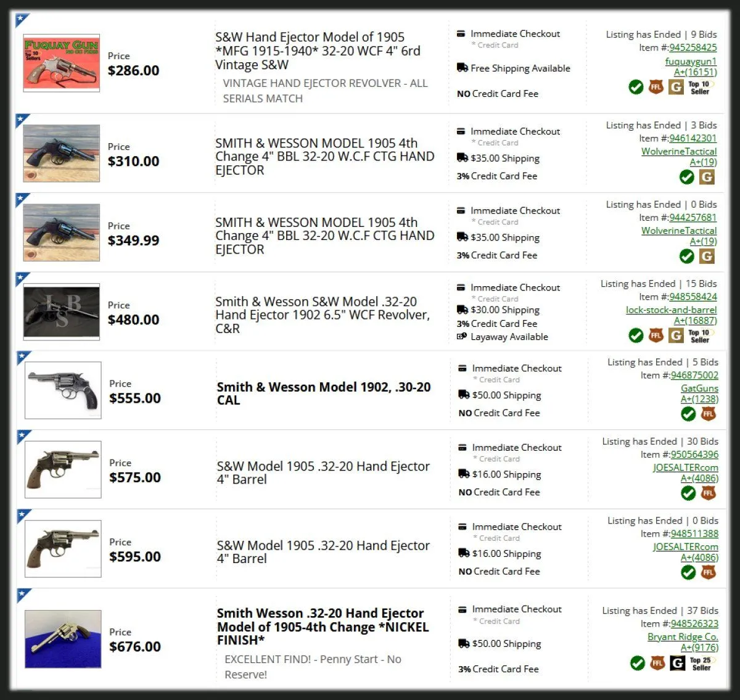The height and width of the screenshot is (700, 740).
Task: Click the blue star flag on the $286.00 listing
Action: click(x=22, y=20)
